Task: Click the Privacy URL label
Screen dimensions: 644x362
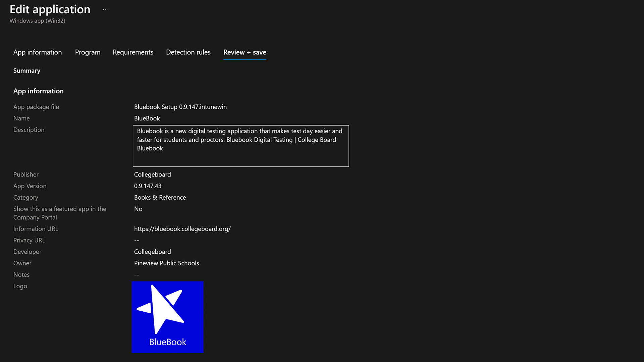Action: (x=29, y=240)
